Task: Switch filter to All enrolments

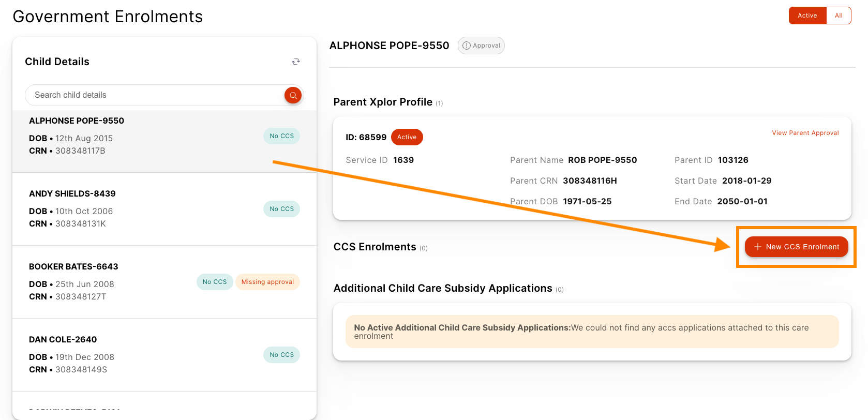Action: click(x=839, y=16)
